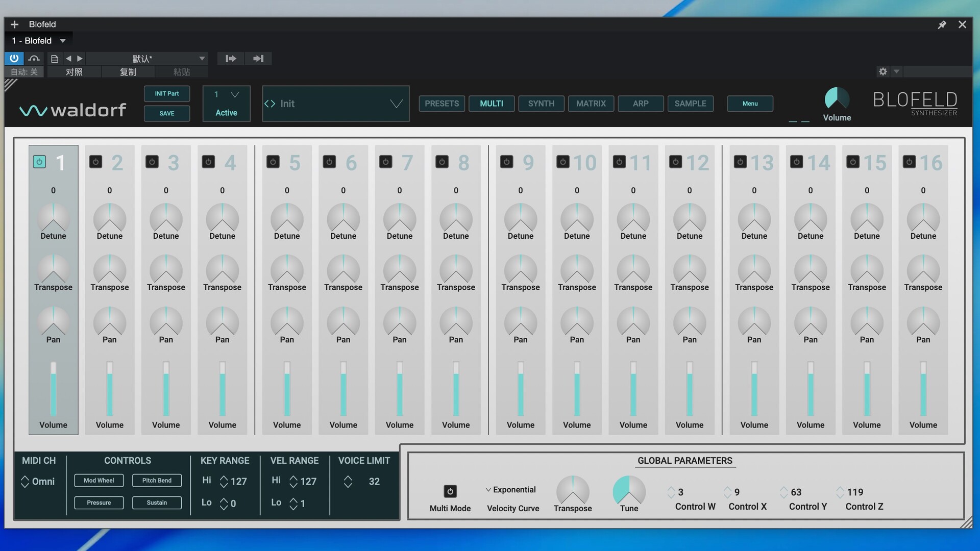
Task: Enable part 13 power button
Action: click(740, 162)
